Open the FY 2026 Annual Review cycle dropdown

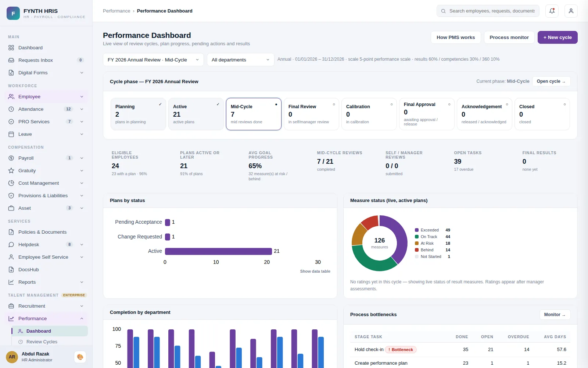click(153, 60)
